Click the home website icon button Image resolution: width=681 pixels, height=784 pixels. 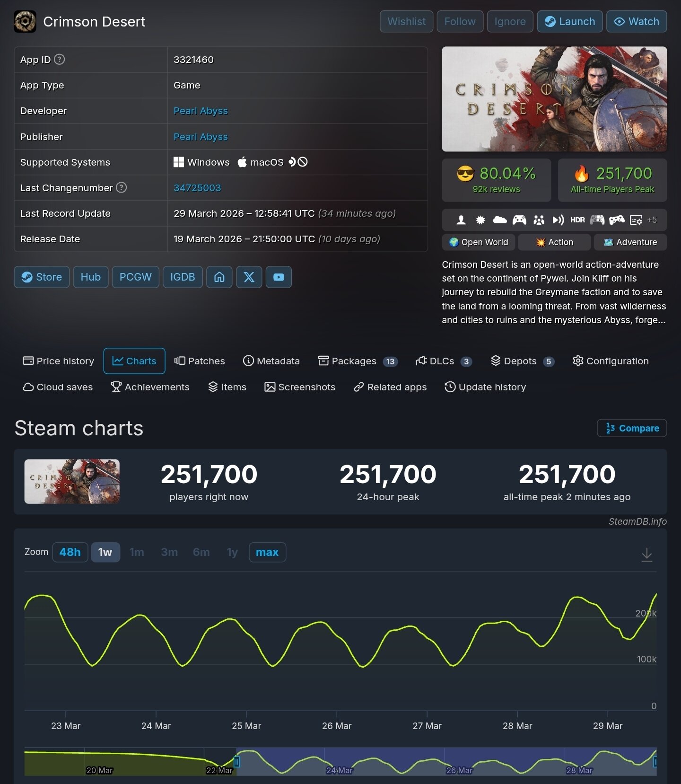pyautogui.click(x=219, y=277)
